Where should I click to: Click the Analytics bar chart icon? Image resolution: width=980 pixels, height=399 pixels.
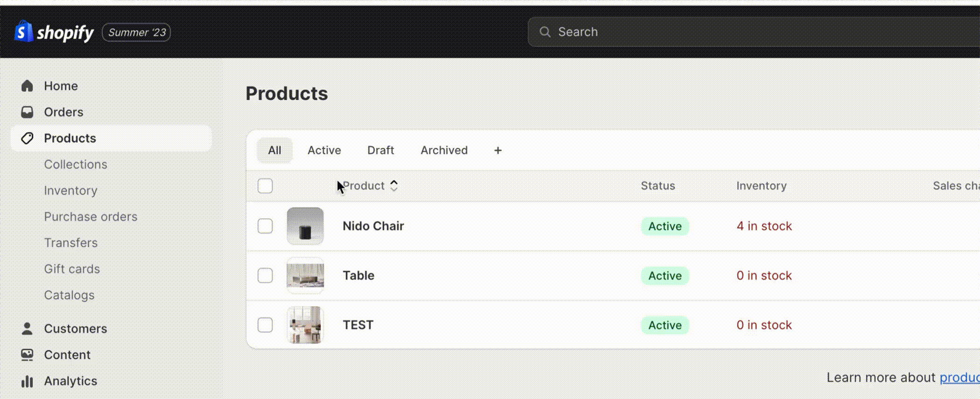click(x=27, y=381)
